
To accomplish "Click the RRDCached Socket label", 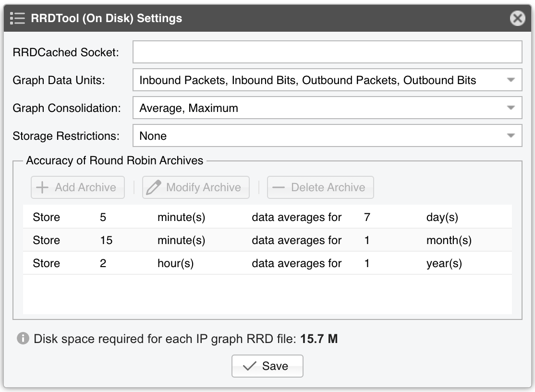I will click(66, 52).
